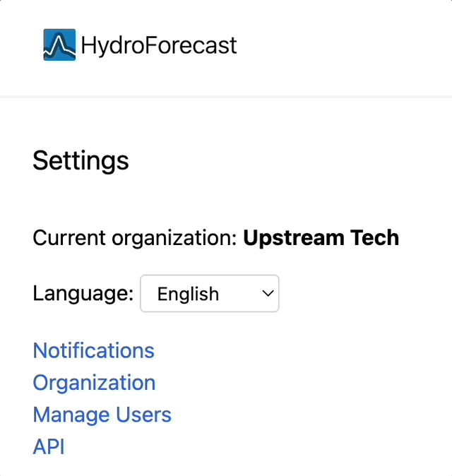
Task: View notification preferences from settings list
Action: point(93,350)
